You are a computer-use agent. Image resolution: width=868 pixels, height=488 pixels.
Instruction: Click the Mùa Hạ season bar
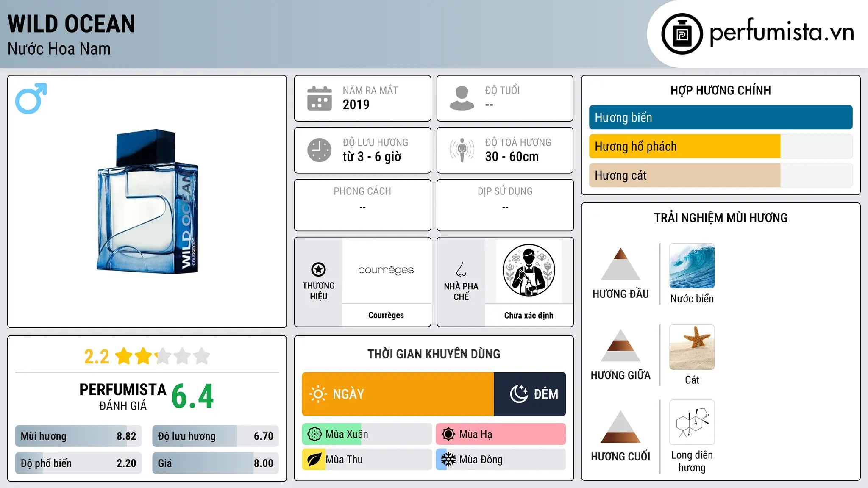click(501, 434)
